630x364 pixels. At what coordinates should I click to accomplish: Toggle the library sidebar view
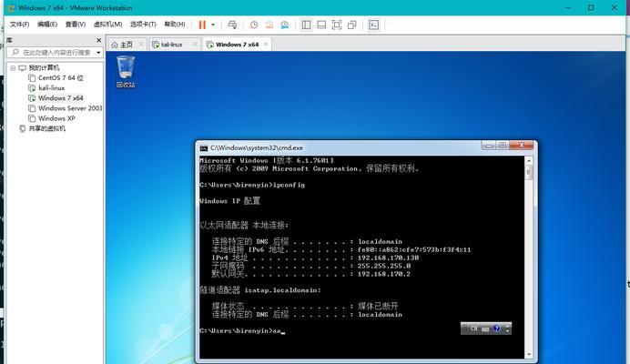click(306, 25)
